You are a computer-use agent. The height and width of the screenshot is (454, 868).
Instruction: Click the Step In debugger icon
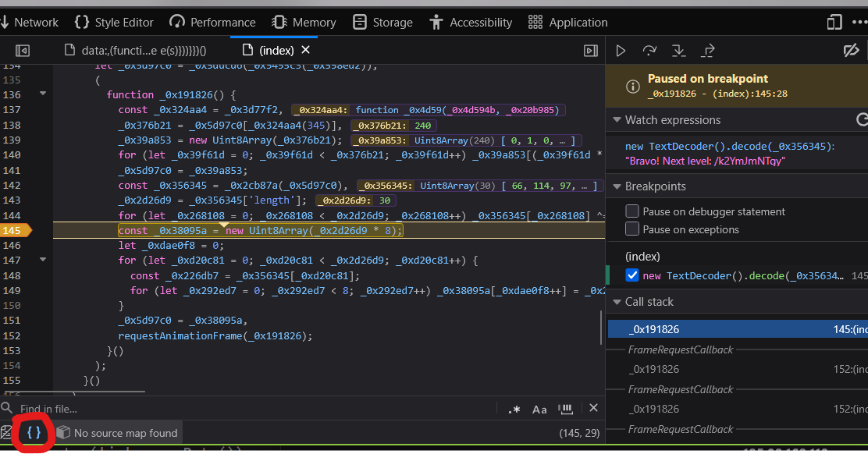tap(678, 51)
